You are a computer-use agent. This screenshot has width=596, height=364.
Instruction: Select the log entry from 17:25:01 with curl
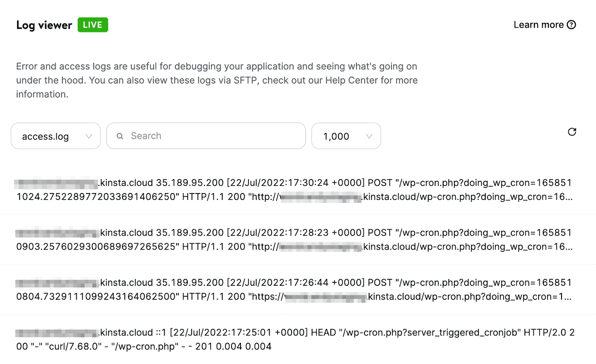294,339
